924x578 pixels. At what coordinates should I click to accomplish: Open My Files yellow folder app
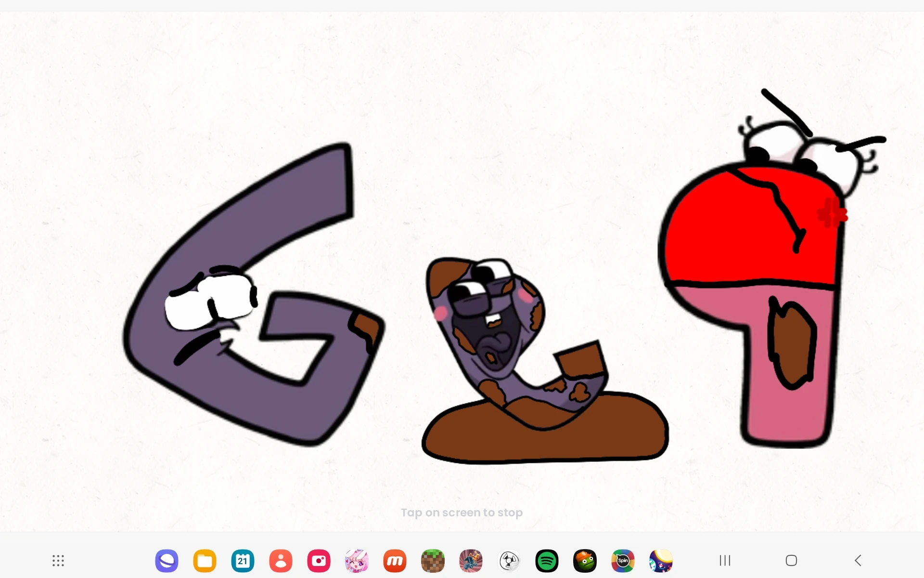pyautogui.click(x=205, y=561)
